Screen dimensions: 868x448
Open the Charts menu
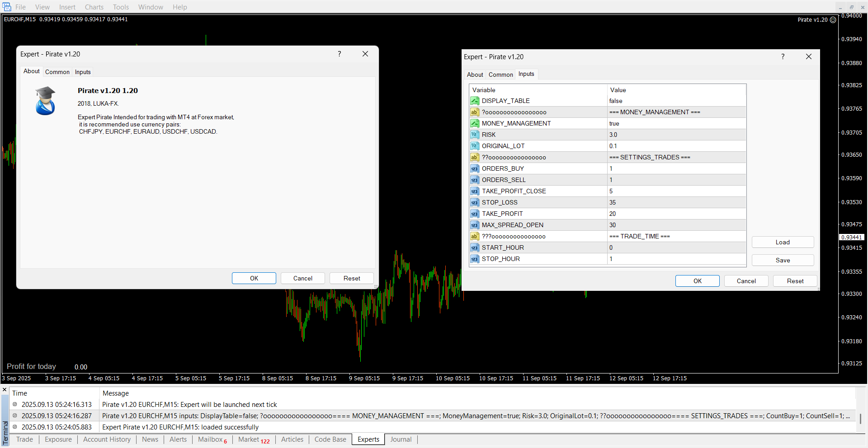point(94,7)
